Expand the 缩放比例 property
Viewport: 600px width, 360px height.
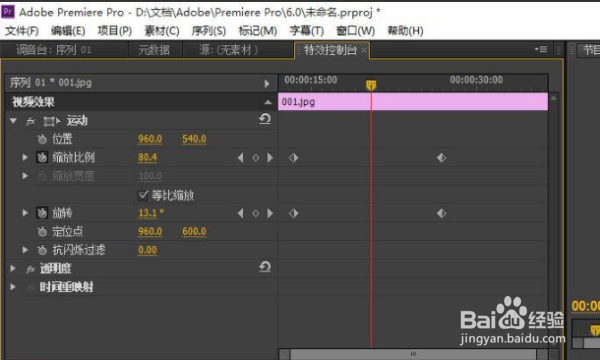[x=25, y=157]
